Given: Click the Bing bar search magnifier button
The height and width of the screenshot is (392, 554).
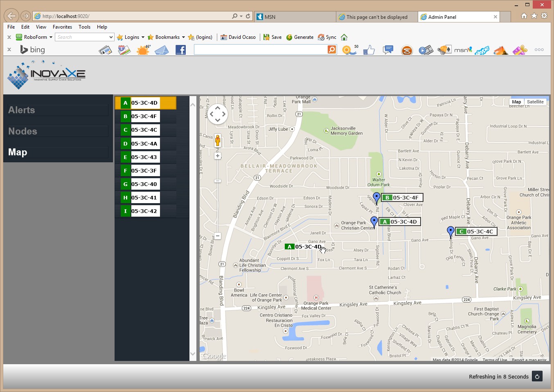Looking at the screenshot, I should click(x=332, y=49).
